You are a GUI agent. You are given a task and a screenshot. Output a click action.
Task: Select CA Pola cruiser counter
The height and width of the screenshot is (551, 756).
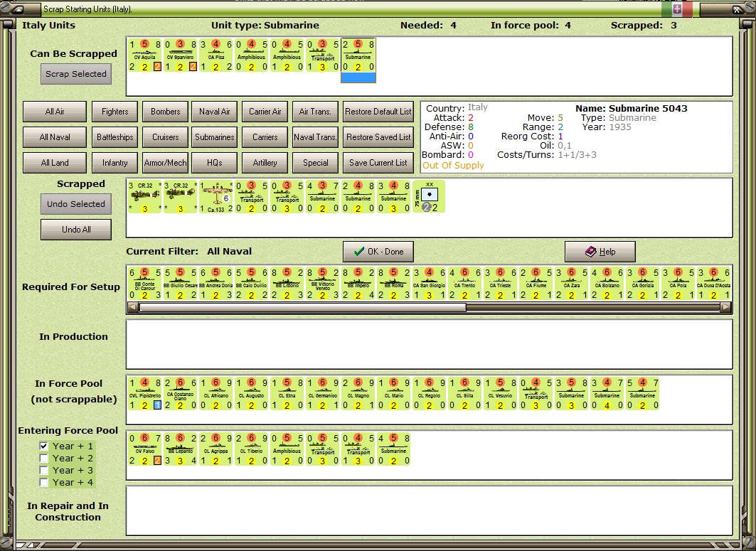(678, 284)
